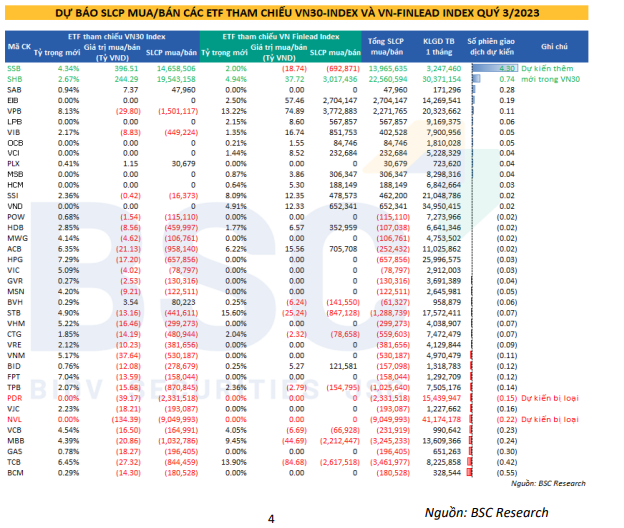The image size is (624, 528).
Task: Select the STB ticker cell
Action: tap(14, 313)
